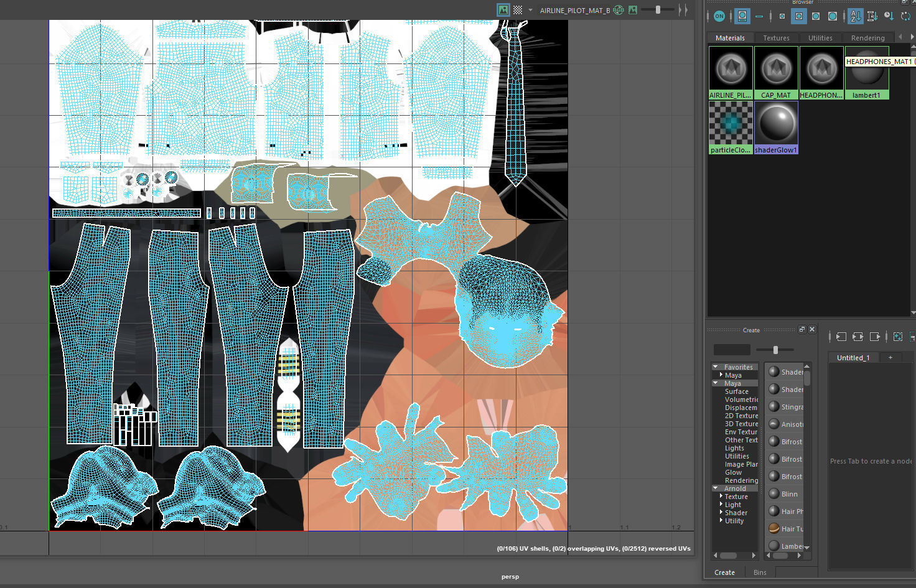Select Glow in the Create tree
Screen dimensions: 916x588
733,472
